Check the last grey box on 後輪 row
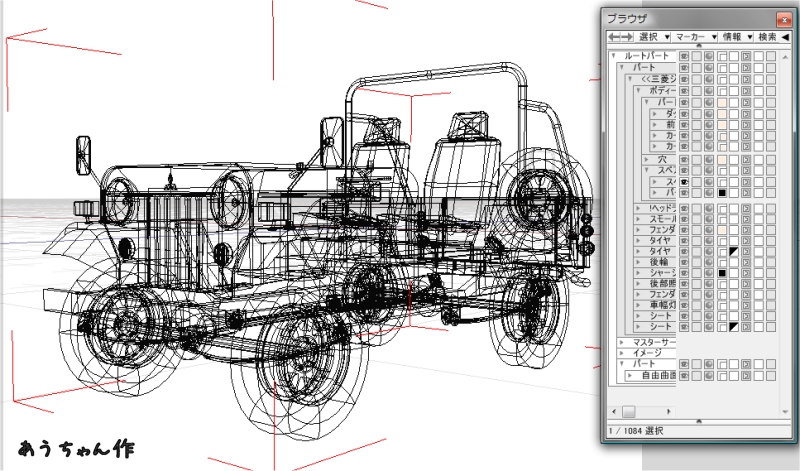The image size is (800, 471). (x=771, y=262)
